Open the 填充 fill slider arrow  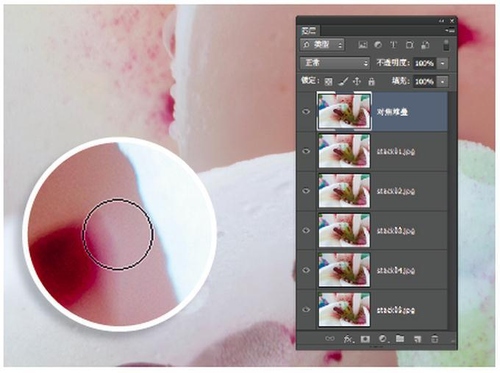point(443,81)
